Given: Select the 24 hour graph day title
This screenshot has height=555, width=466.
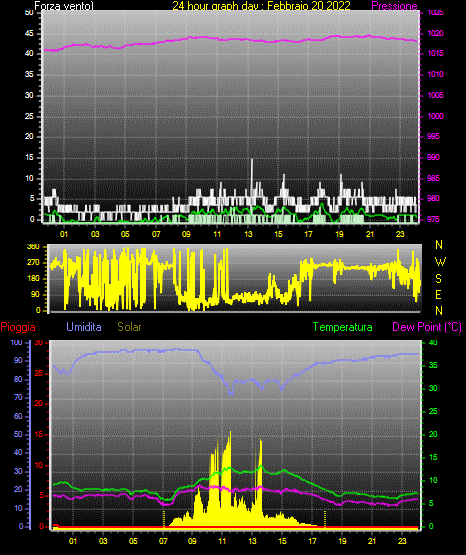Looking at the screenshot, I should (261, 6).
